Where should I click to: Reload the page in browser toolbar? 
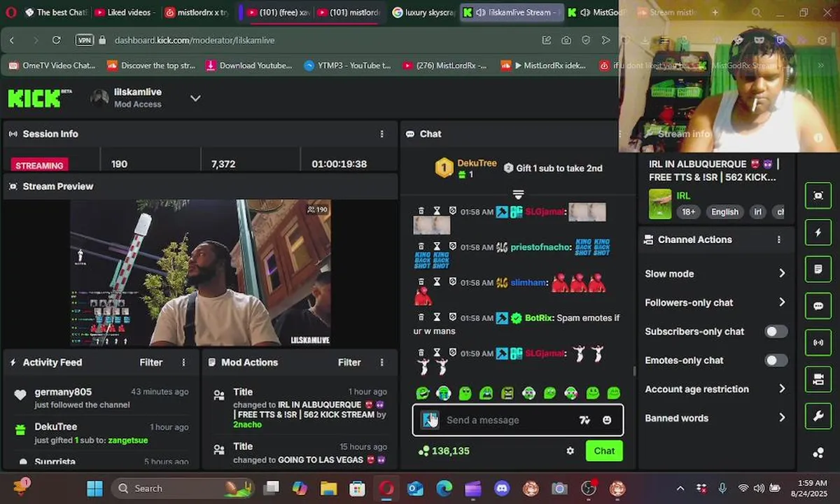[x=56, y=40]
